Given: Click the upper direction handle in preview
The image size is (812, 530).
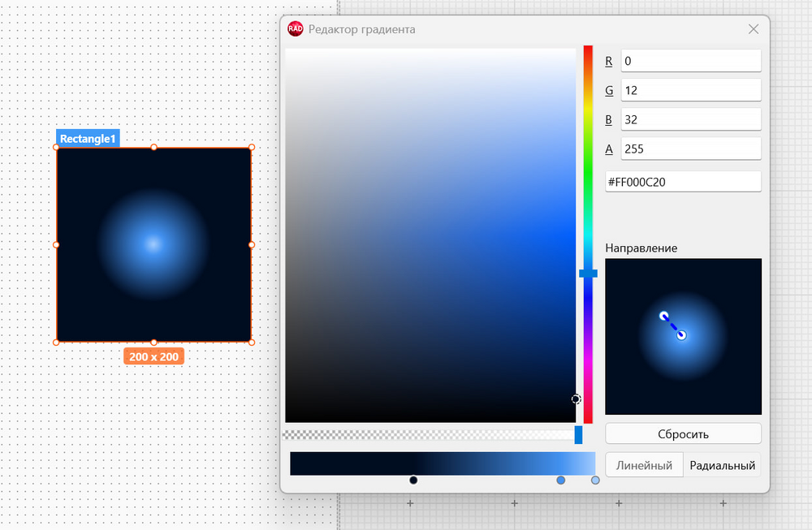Looking at the screenshot, I should [x=664, y=316].
